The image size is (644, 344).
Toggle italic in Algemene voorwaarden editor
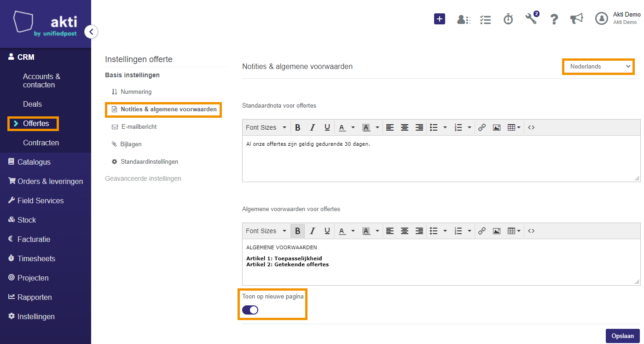313,231
